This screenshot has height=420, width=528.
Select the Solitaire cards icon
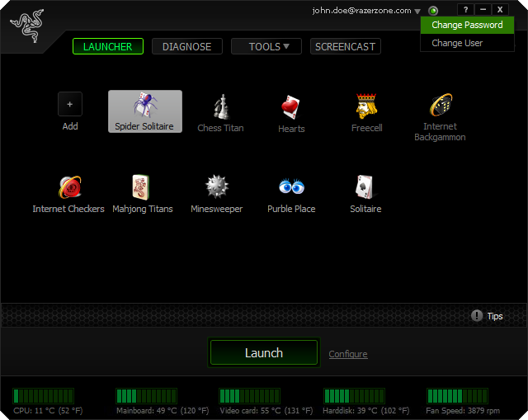(x=365, y=187)
